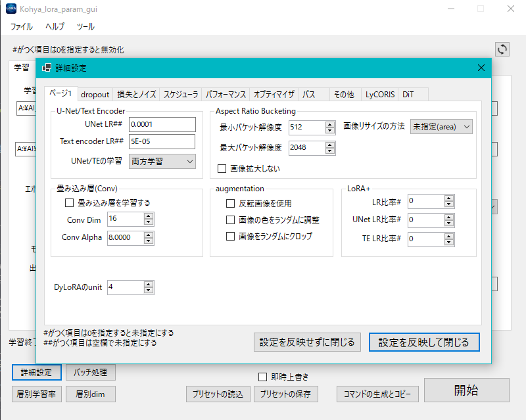Viewport: 526px width, 420px height.
Task: Increase the Conv Dim spinner value
Action: click(x=149, y=216)
